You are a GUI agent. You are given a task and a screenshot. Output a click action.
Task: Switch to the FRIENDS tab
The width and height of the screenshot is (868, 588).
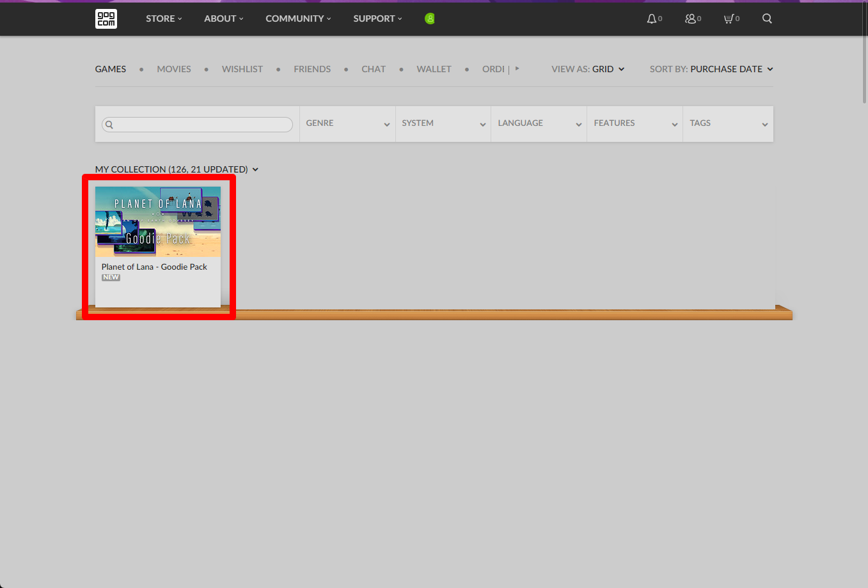[x=312, y=69]
